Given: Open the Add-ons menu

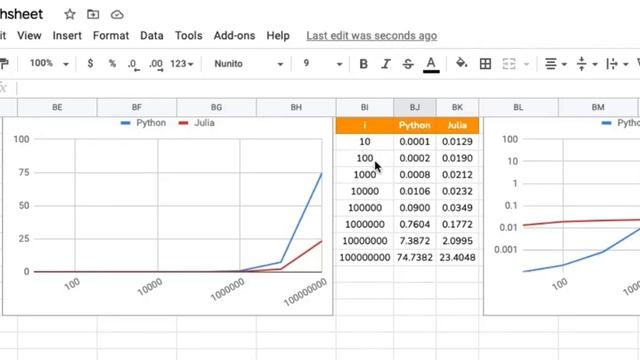Looking at the screenshot, I should coord(234,36).
